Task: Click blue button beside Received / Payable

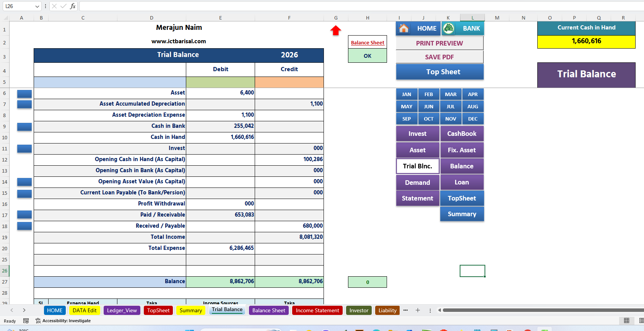Action: tap(24, 226)
